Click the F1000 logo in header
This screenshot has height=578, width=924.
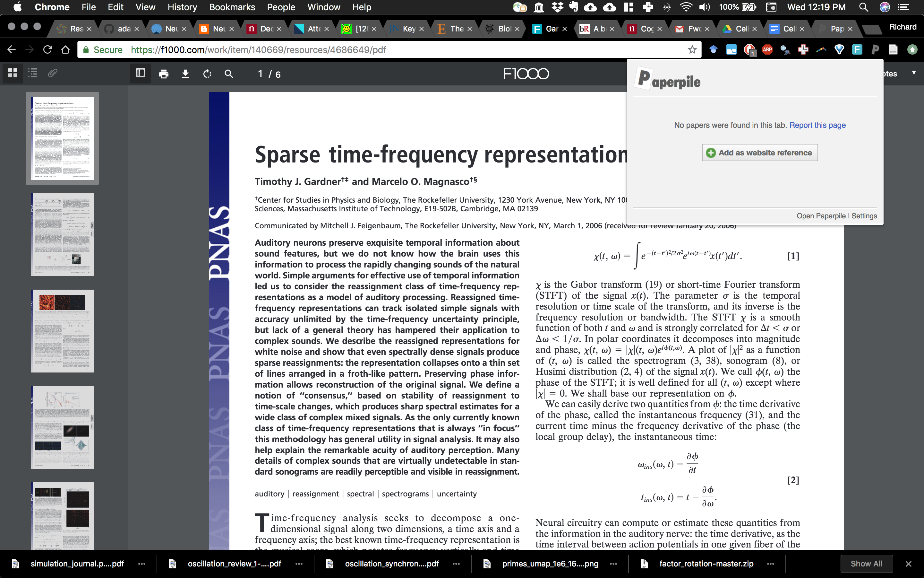(526, 74)
